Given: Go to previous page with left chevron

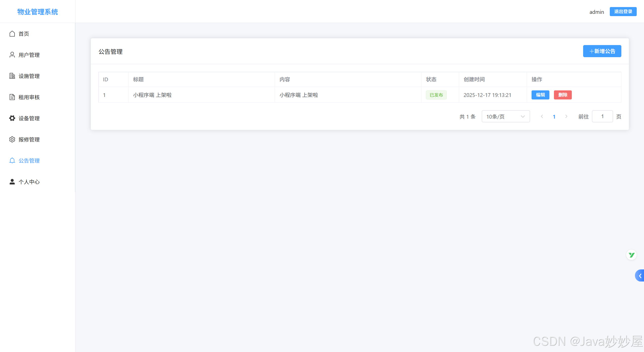Looking at the screenshot, I should pos(542,117).
